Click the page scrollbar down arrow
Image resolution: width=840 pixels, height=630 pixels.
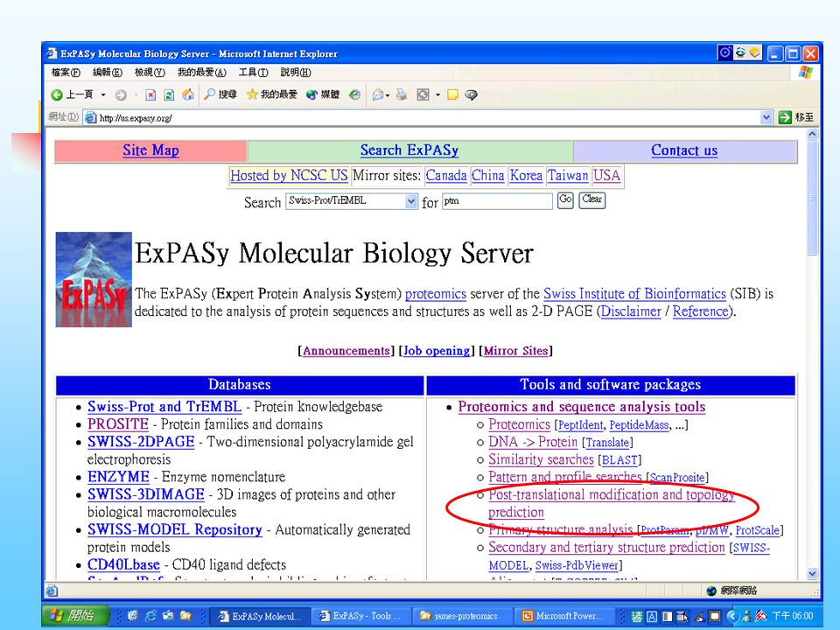(812, 574)
